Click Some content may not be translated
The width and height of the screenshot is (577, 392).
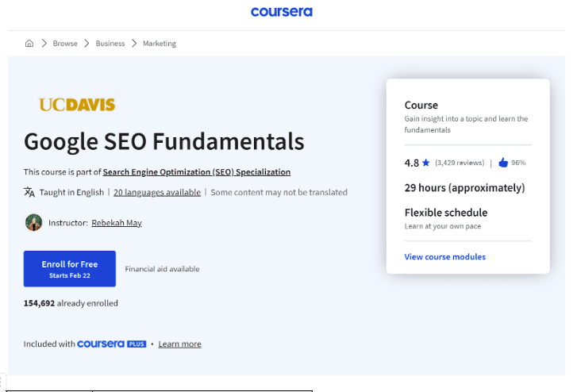(x=279, y=192)
